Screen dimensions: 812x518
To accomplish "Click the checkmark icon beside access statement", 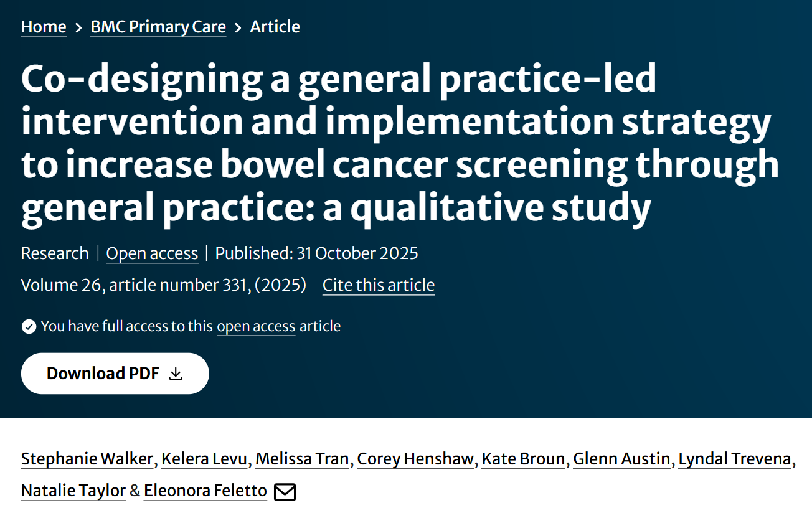I will coord(29,326).
